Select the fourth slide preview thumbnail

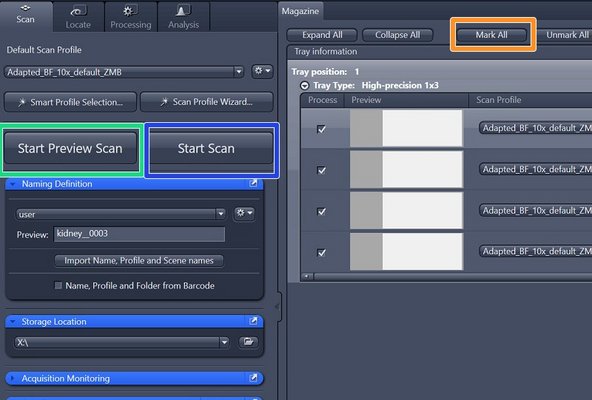(406, 252)
